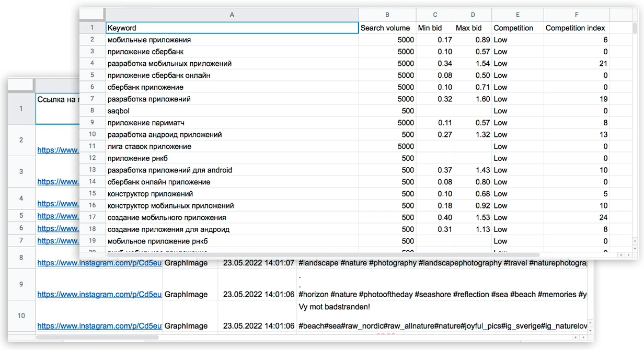
Task: Select the 'Search volume' header cell
Action: (387, 28)
